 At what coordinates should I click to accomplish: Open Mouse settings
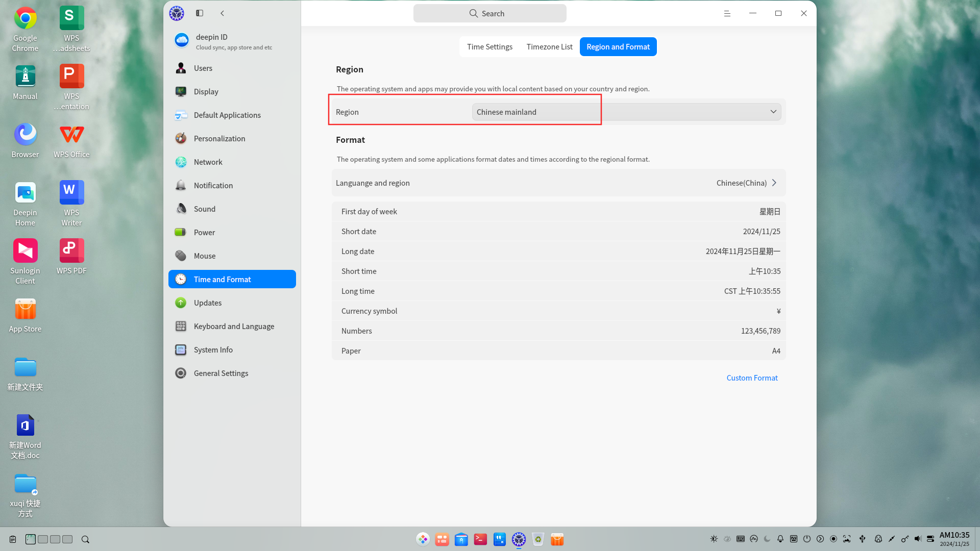coord(232,256)
